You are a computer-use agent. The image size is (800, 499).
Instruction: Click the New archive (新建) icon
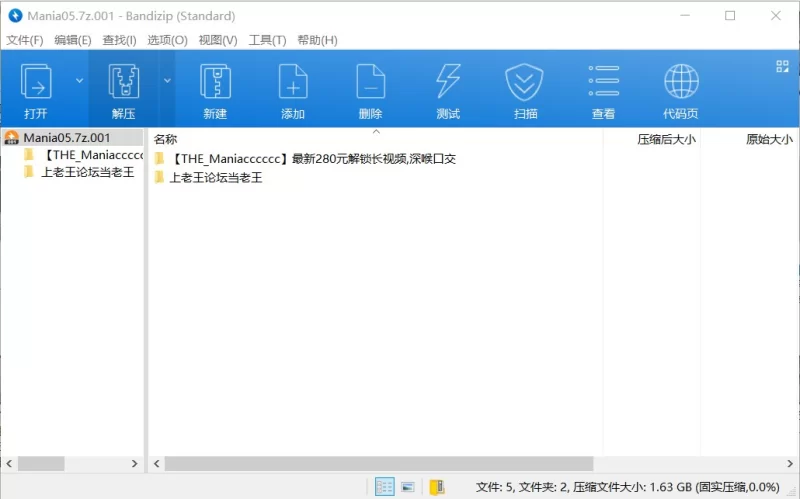215,82
